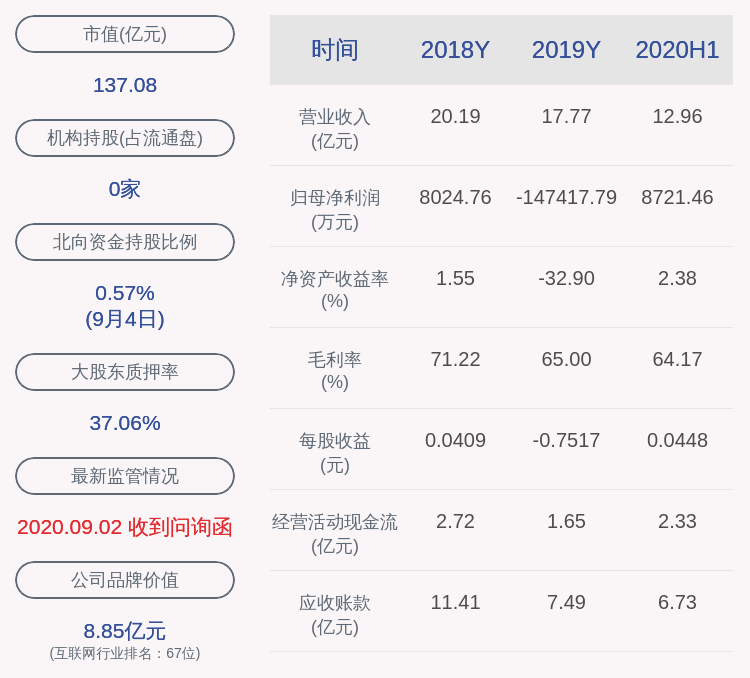This screenshot has width=750, height=678.
Task: Select the 0家 institutional holding value
Action: [x=125, y=189]
